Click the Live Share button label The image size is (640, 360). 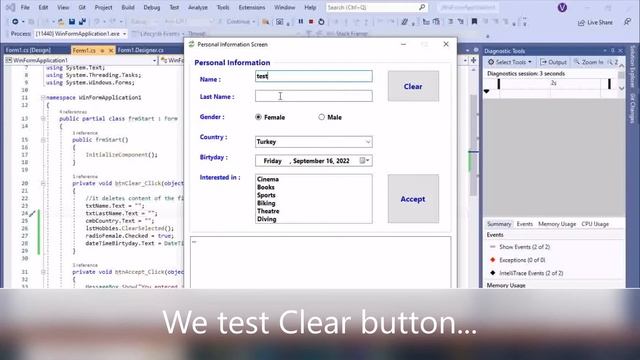pyautogui.click(x=600, y=22)
